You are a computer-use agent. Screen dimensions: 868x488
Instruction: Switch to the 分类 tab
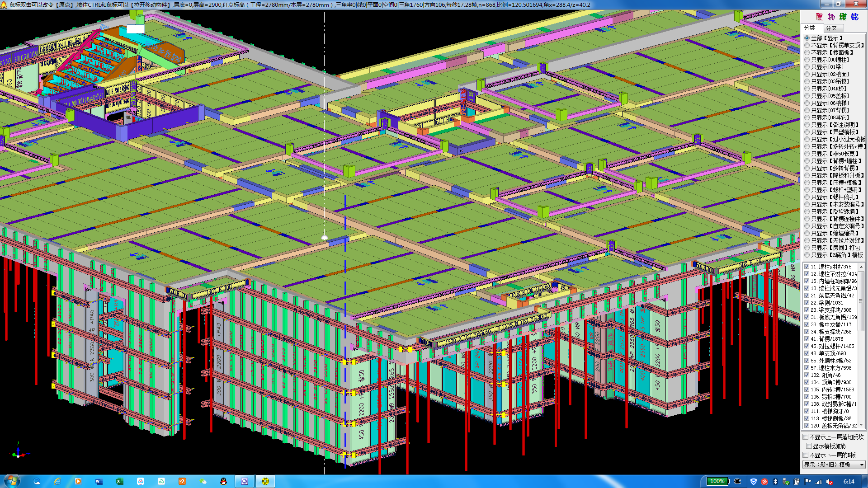tap(810, 28)
